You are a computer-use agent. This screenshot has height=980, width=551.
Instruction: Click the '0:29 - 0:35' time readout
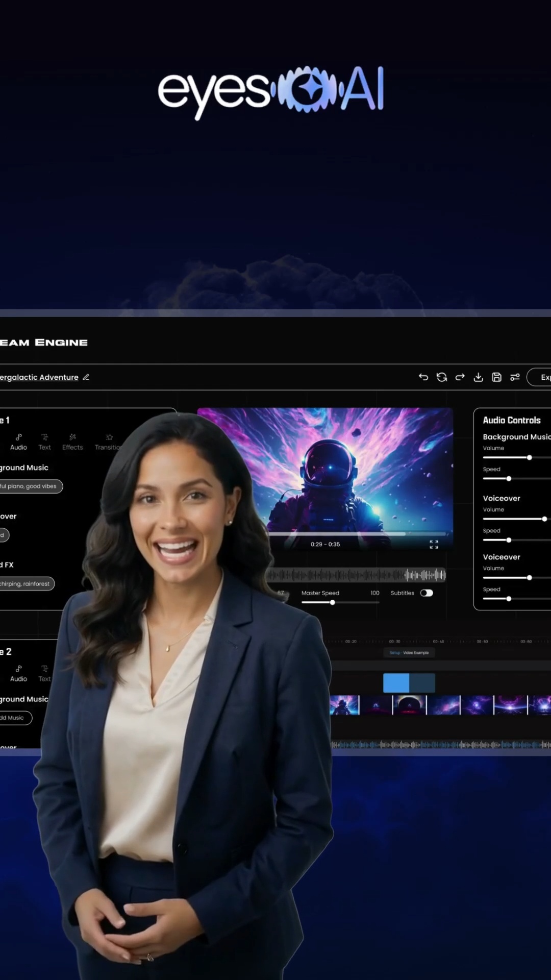tap(325, 545)
